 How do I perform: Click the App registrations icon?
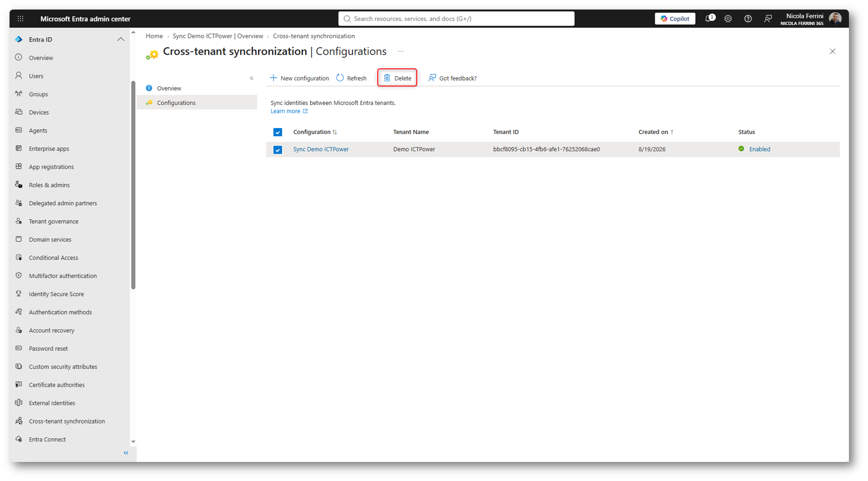19,167
